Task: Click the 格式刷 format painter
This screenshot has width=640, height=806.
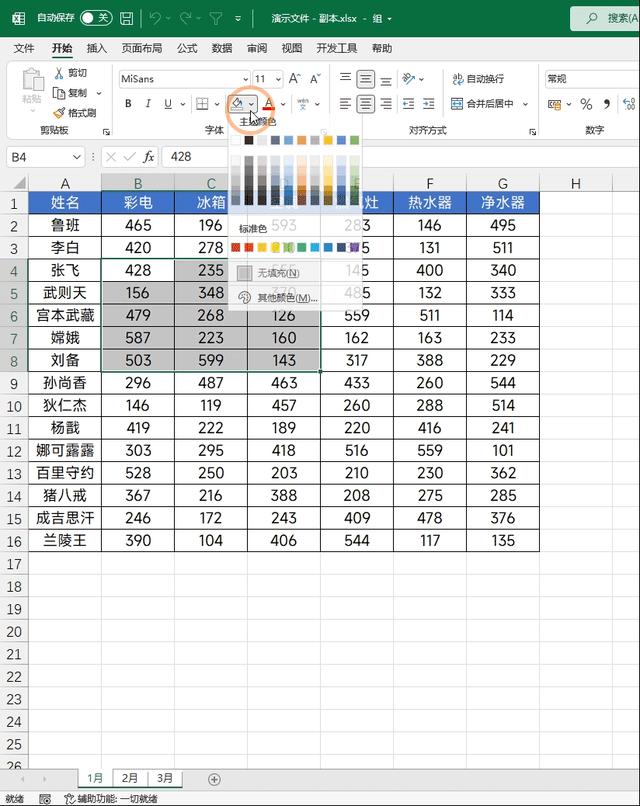Action: pos(75,113)
